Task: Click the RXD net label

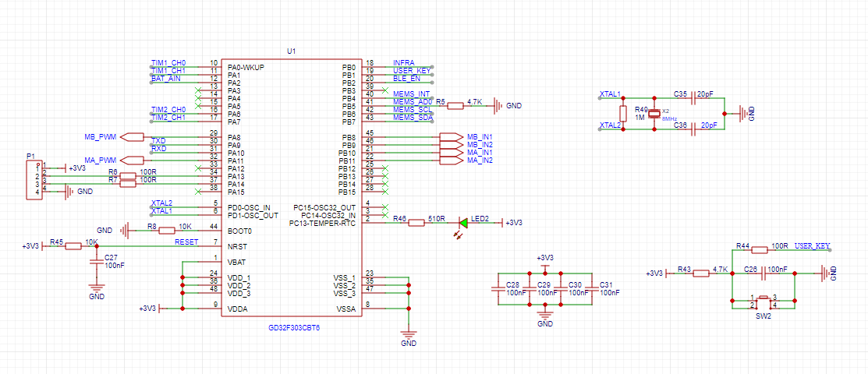Action: point(158,148)
